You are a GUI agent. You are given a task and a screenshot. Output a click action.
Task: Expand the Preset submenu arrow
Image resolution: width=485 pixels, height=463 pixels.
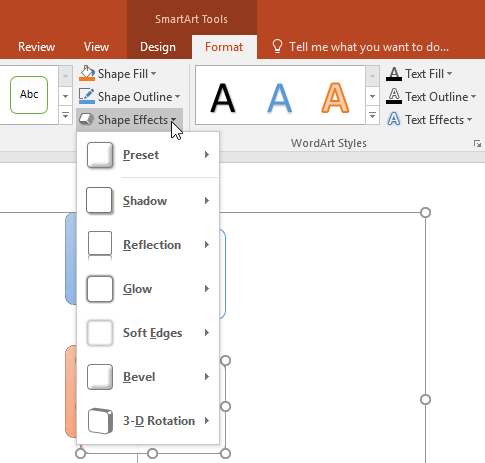207,155
